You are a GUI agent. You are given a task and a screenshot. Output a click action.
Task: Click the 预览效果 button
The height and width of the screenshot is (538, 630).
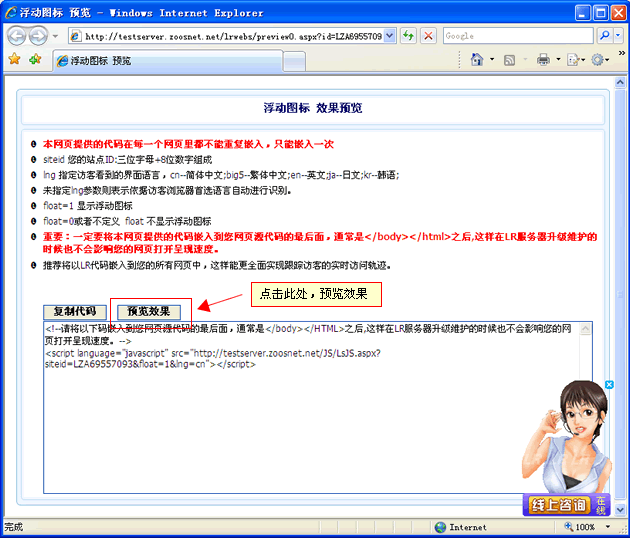point(148,311)
